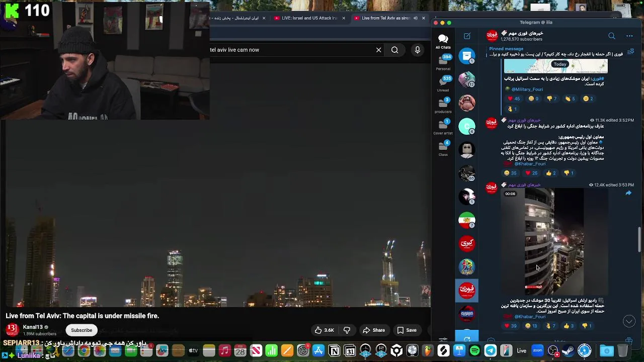Open Kanal13 channel page

coord(33,327)
